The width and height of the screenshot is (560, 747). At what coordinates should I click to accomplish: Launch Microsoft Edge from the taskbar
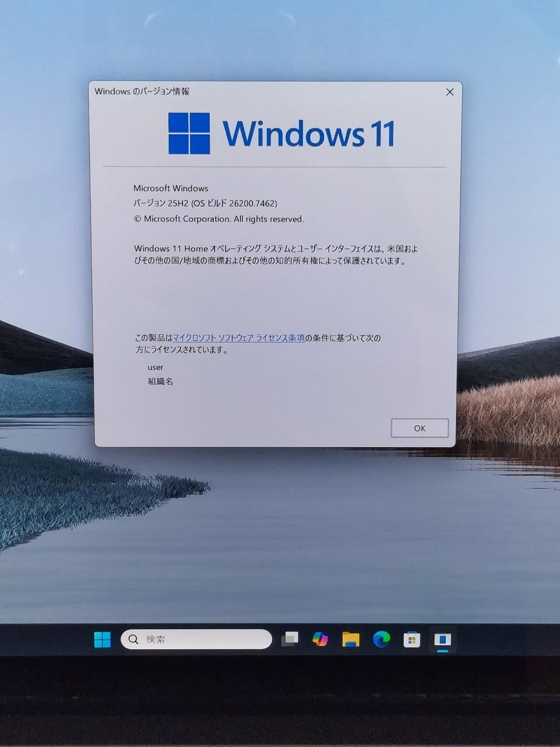click(381, 640)
